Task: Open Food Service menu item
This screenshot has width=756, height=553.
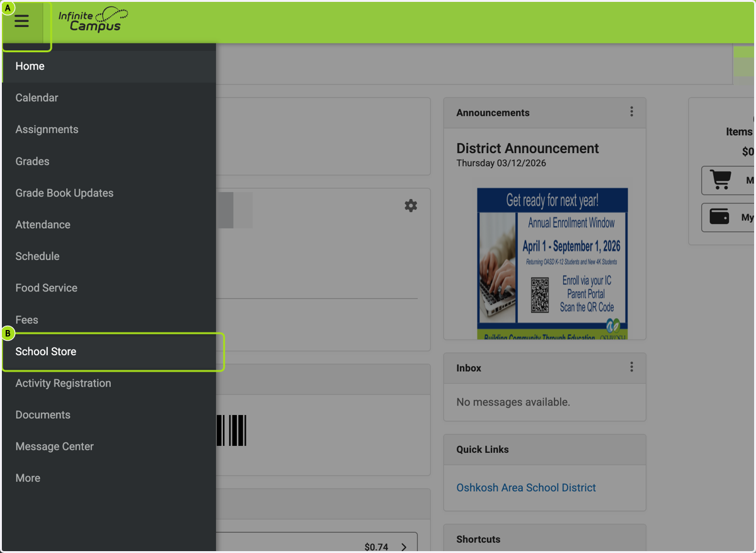Action: pyautogui.click(x=109, y=288)
